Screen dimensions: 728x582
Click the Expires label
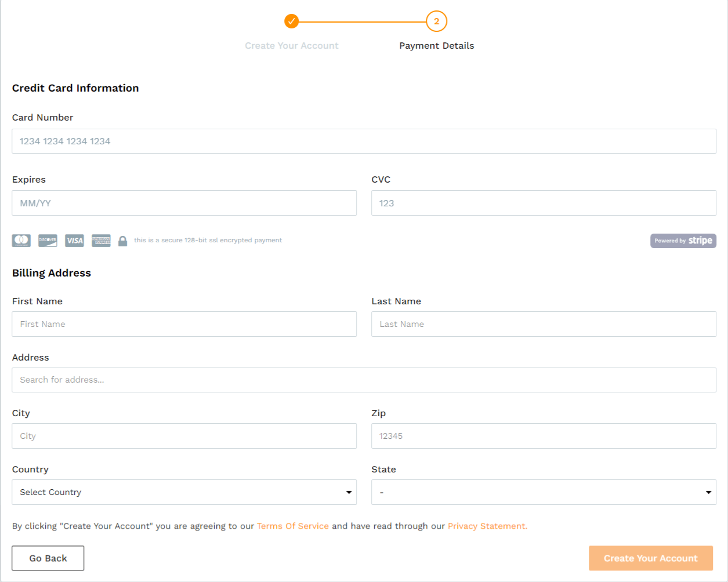[29, 180]
